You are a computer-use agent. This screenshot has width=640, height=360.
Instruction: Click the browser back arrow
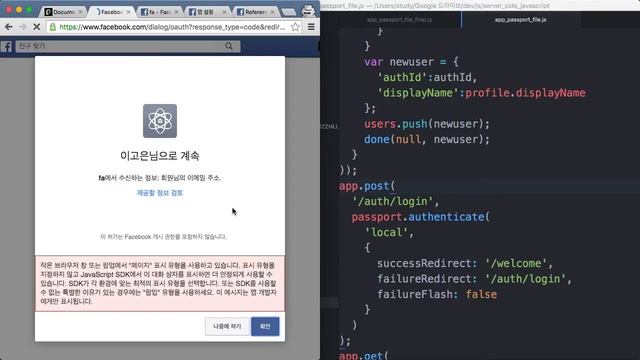point(9,27)
